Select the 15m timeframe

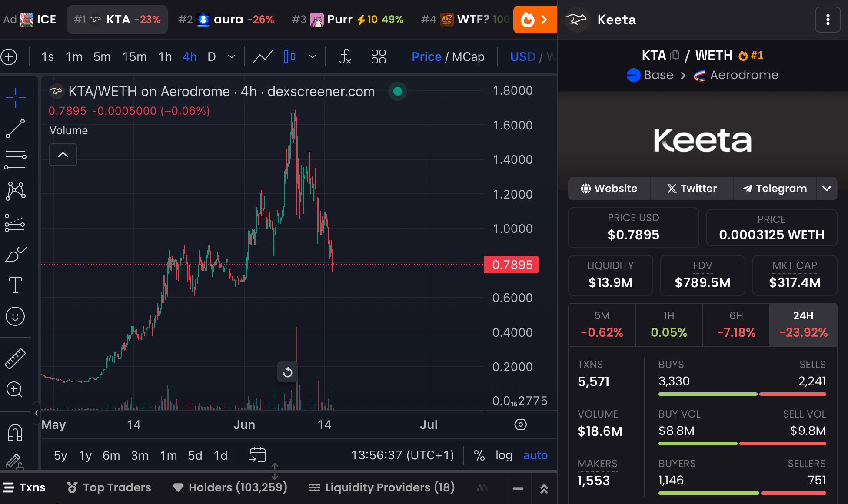coord(134,57)
